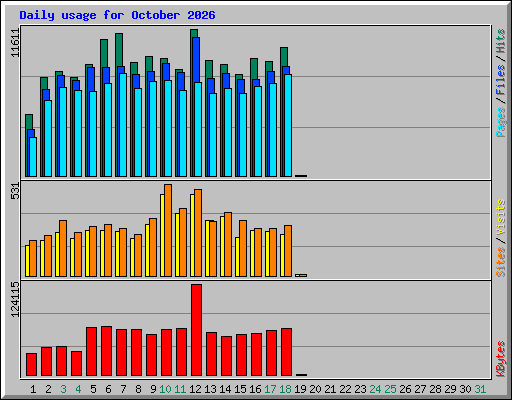512x400 pixels.
Task: Click day 5 on the date axis
Action: click(x=93, y=389)
